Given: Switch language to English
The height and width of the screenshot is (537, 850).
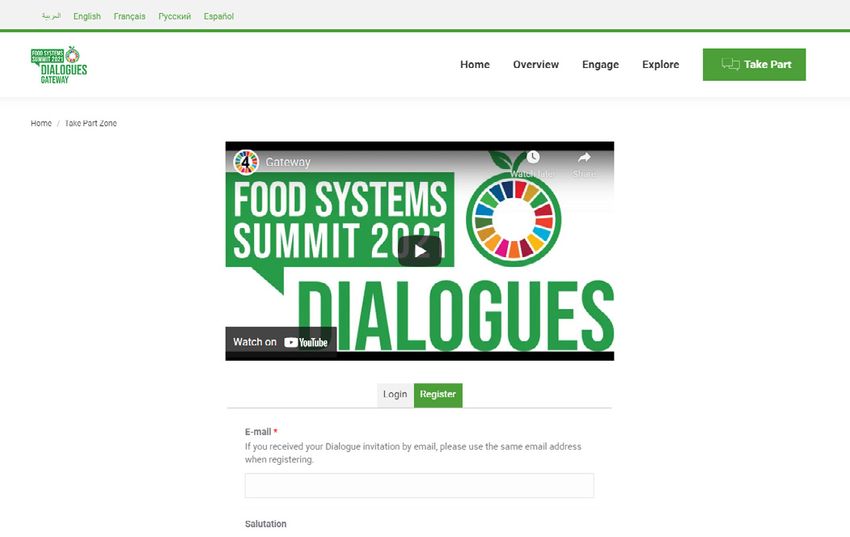Looking at the screenshot, I should 87,16.
